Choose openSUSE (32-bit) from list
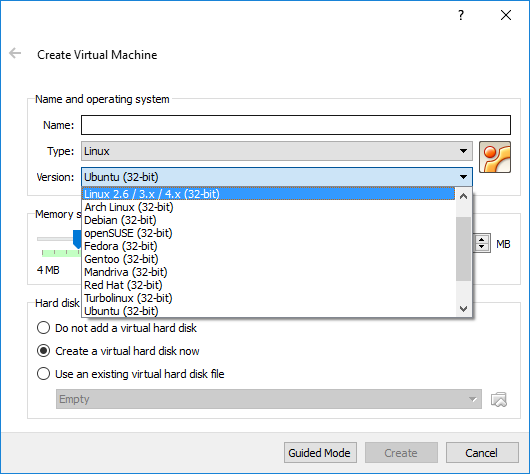The width and height of the screenshot is (530, 474). pyautogui.click(x=268, y=233)
